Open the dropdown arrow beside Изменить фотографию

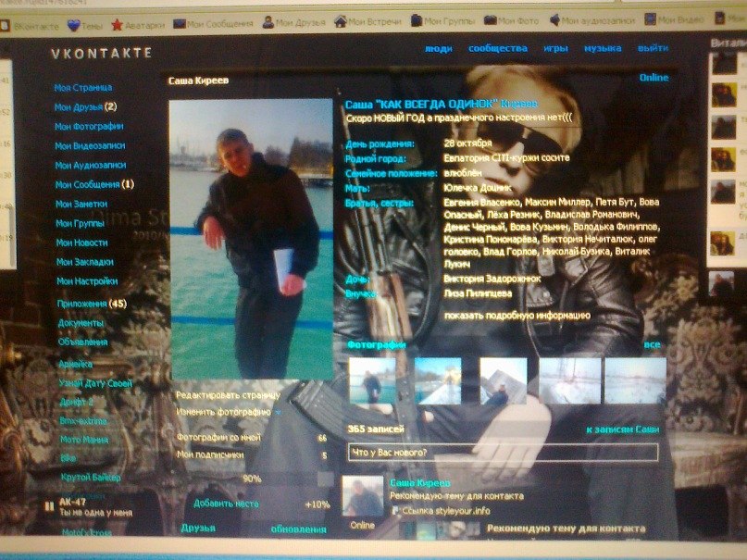[x=278, y=411]
